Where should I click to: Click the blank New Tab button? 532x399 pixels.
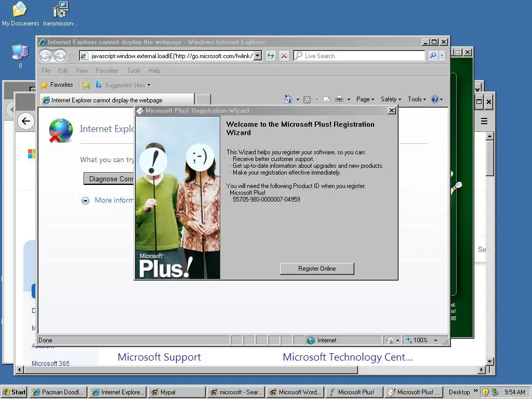[203, 100]
